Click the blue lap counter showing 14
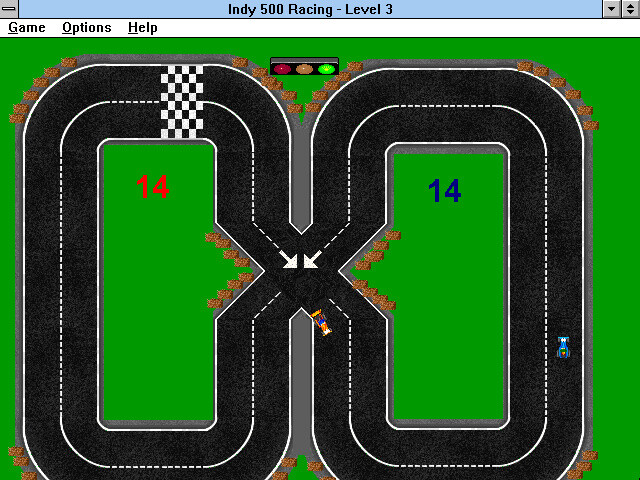Screen dimensions: 640x480 click(445, 191)
